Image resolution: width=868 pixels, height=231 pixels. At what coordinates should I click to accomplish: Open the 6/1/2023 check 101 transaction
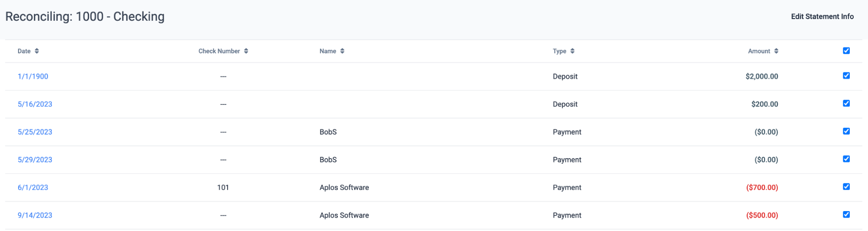point(33,187)
